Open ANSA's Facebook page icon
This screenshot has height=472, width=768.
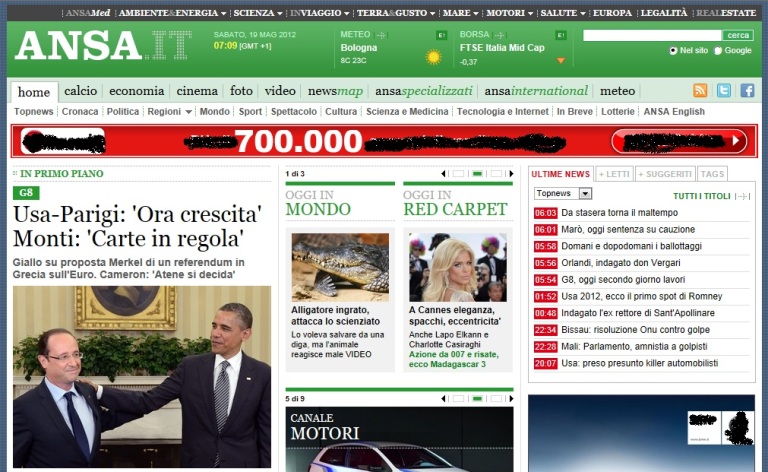746,91
